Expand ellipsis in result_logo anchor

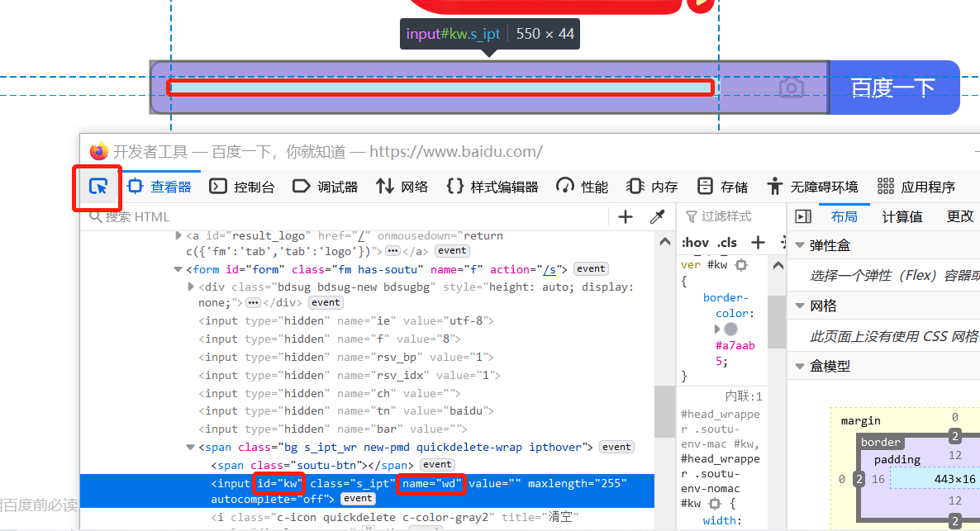(x=392, y=251)
